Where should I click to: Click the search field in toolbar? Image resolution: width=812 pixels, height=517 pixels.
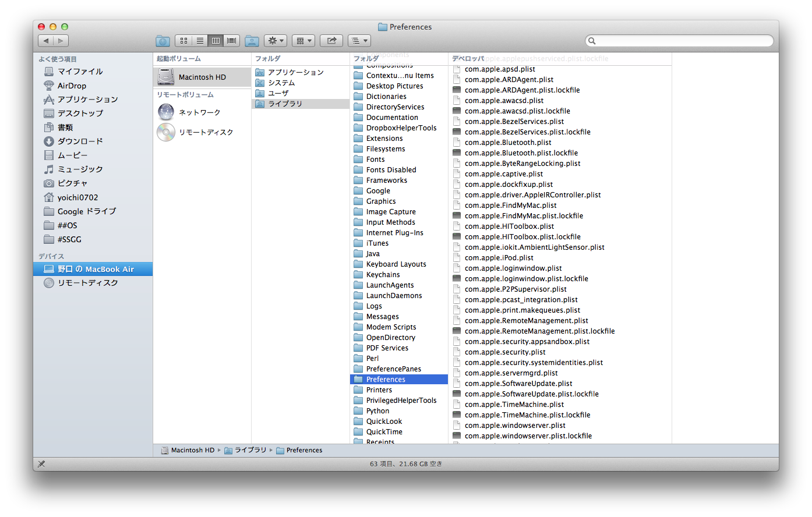[x=682, y=41]
